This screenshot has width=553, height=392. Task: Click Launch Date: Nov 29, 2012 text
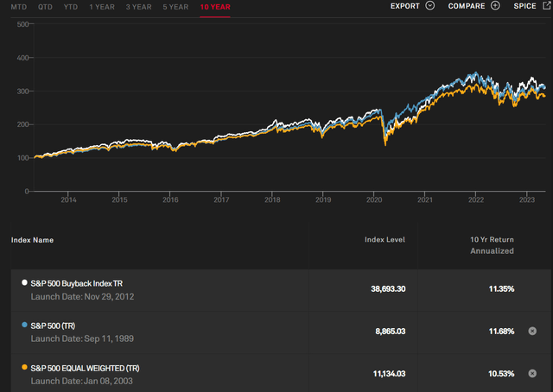click(82, 296)
